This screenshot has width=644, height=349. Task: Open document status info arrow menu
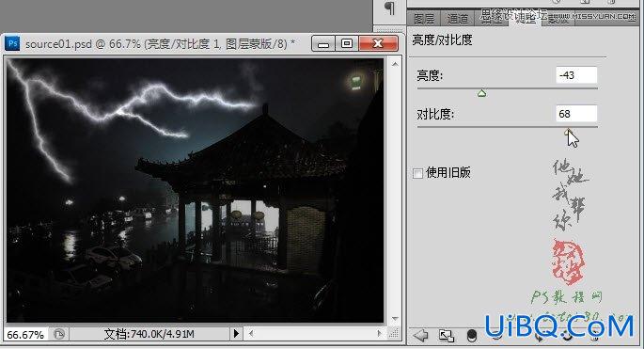pyautogui.click(x=236, y=333)
